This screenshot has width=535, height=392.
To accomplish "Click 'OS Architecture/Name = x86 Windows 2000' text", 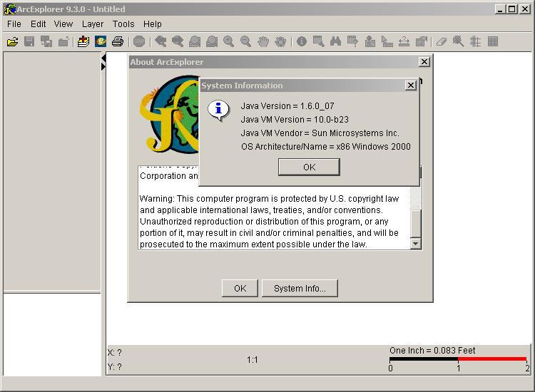I will coord(325,147).
